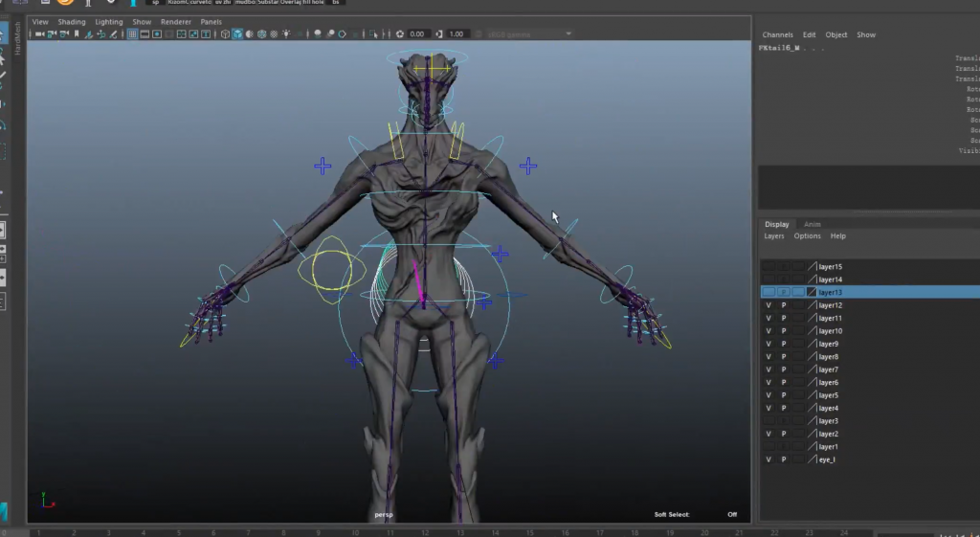The image size is (980, 537).
Task: Open the Options menu in layer editor
Action: [x=807, y=235]
